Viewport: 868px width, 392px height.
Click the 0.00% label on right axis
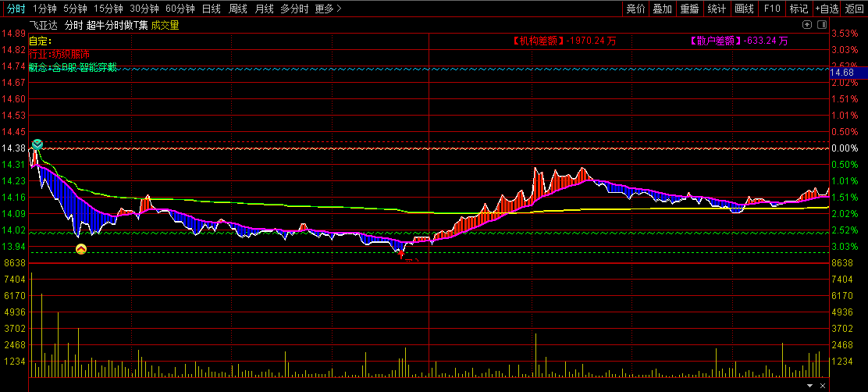click(845, 148)
